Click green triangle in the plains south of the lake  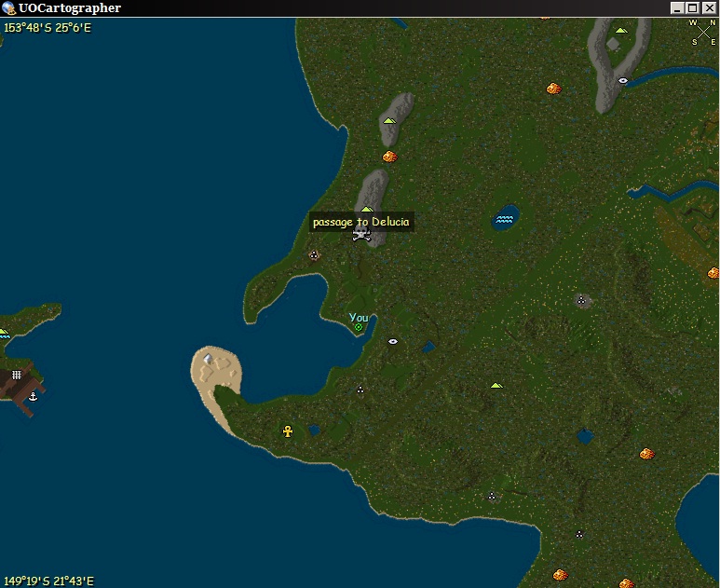pos(496,386)
